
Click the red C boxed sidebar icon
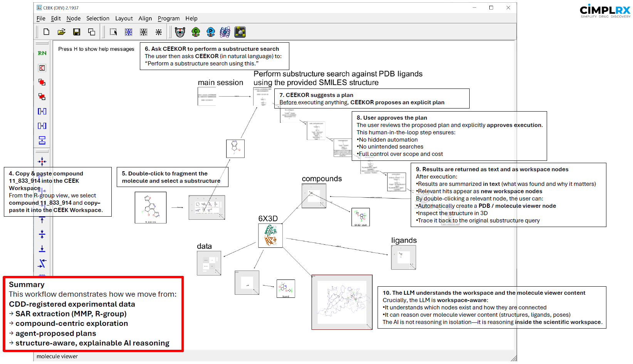(42, 68)
